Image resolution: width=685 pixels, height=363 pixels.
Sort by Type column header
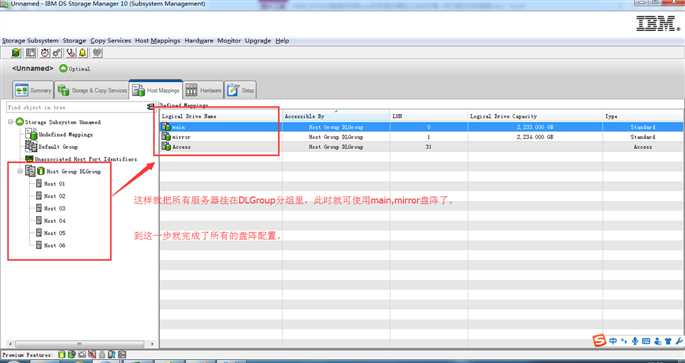[x=643, y=116]
